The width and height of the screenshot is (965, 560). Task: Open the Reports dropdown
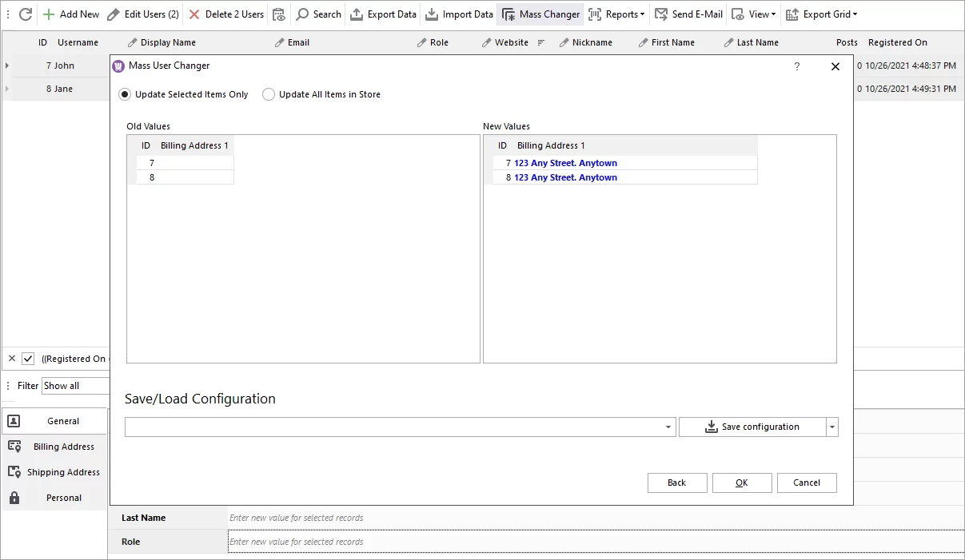click(616, 14)
